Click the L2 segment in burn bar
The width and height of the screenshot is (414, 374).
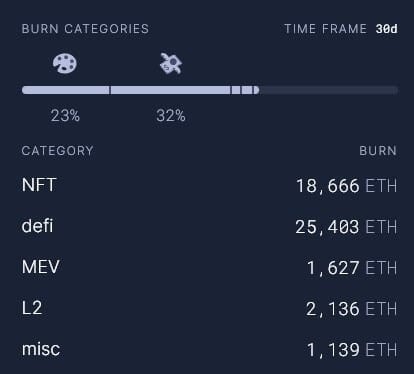(x=247, y=90)
